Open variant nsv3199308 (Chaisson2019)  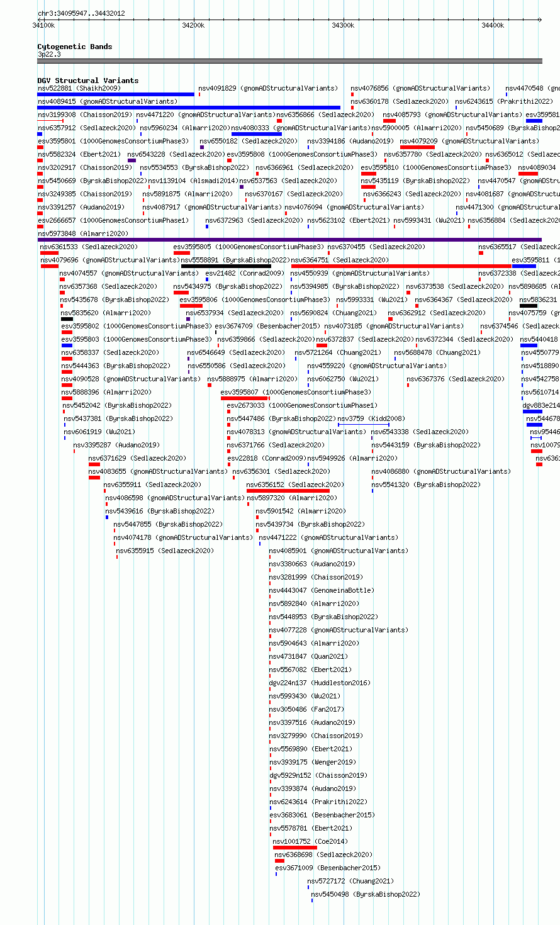tap(85, 115)
